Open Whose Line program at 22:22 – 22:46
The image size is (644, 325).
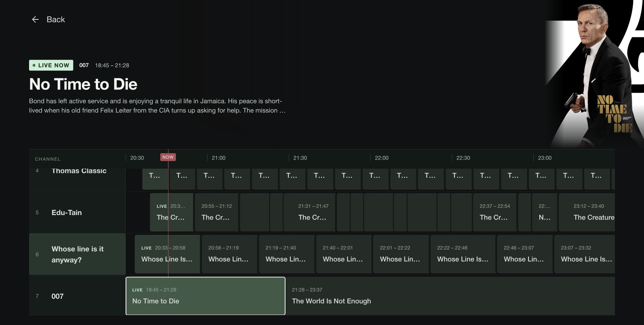pyautogui.click(x=463, y=254)
